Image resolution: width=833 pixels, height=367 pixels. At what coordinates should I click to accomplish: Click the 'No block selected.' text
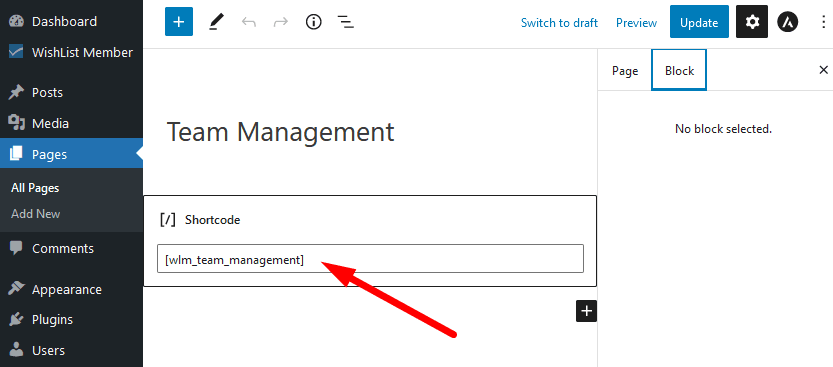point(723,129)
